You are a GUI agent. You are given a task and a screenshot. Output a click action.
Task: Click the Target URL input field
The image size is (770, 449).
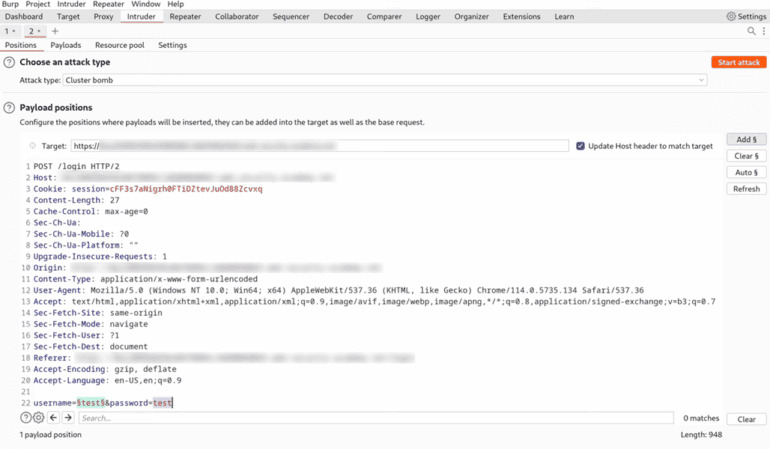320,146
